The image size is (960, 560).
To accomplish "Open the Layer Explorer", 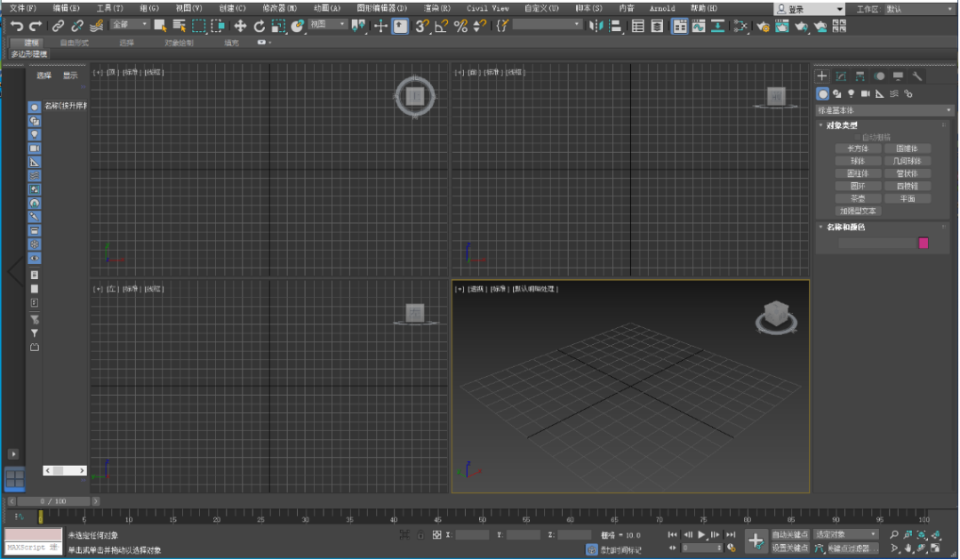I will pyautogui.click(x=657, y=26).
